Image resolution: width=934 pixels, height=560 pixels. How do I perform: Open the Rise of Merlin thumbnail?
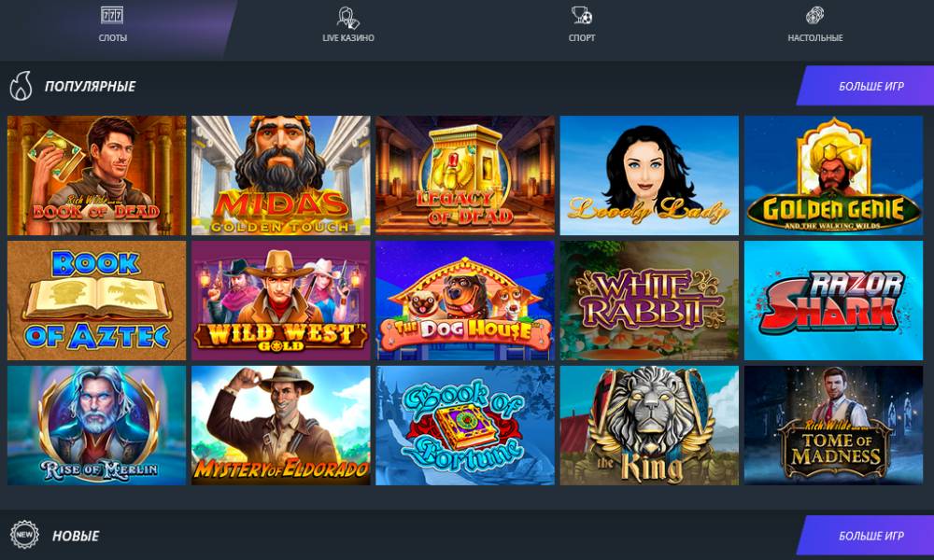point(96,426)
